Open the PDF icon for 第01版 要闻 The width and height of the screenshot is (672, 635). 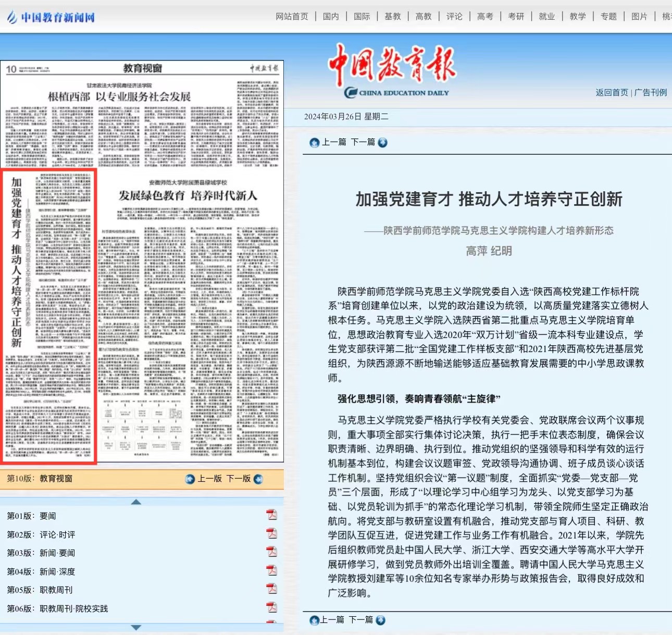click(271, 515)
